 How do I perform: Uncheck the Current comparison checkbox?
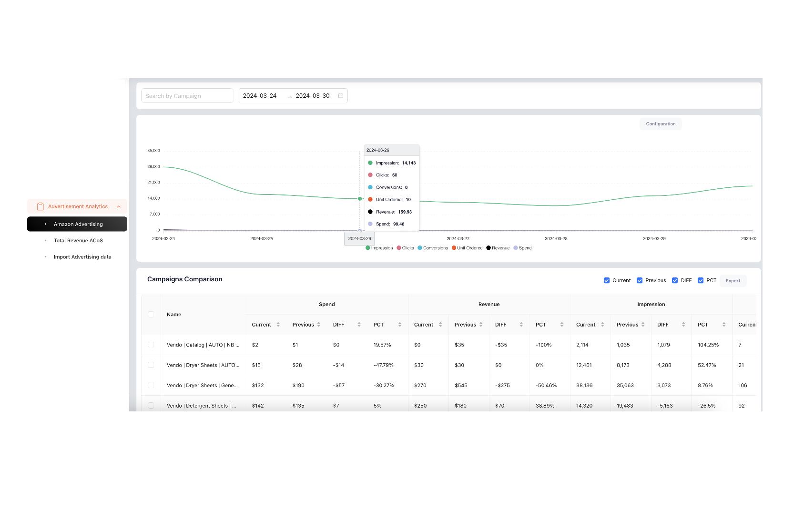pos(607,281)
